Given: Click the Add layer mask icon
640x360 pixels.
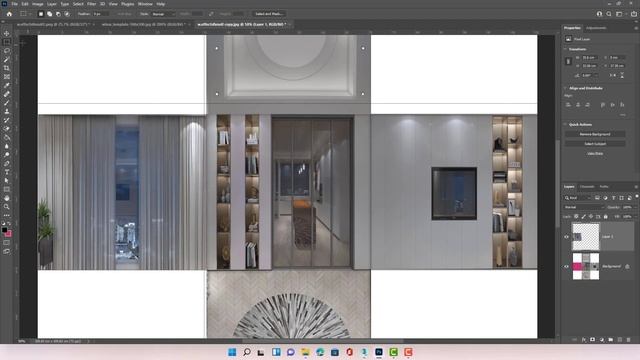Looking at the screenshot, I should (x=592, y=340).
